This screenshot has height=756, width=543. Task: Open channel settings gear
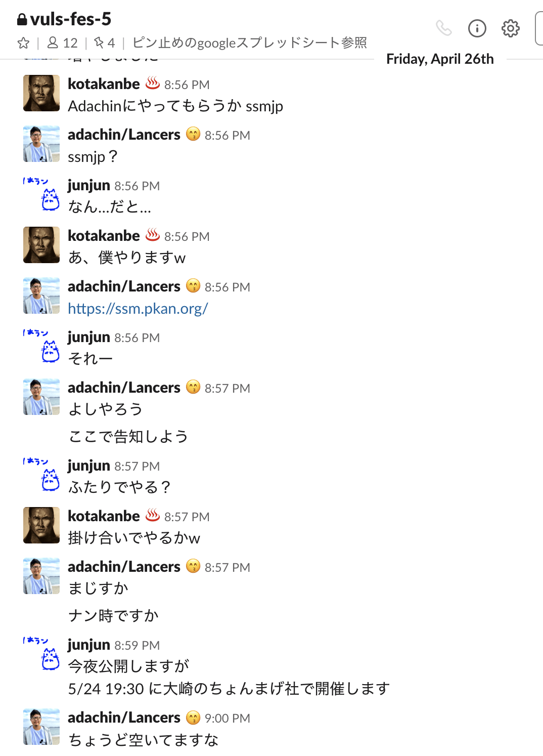510,28
